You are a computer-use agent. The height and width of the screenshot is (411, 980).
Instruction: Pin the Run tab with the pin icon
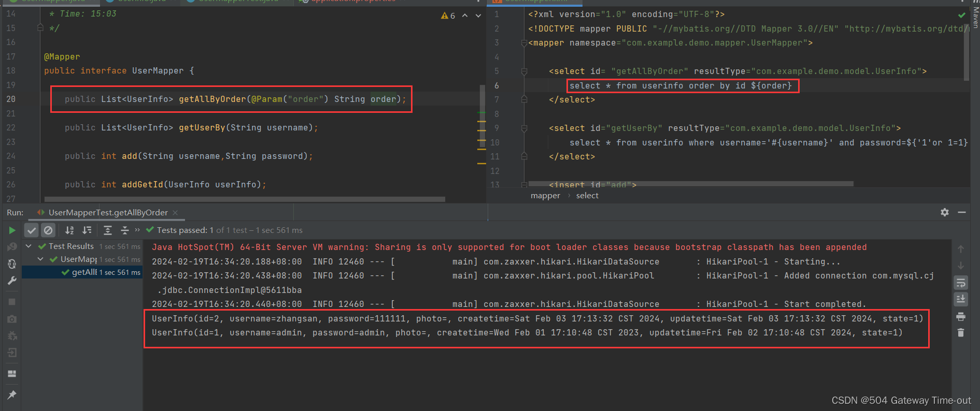[x=12, y=395]
